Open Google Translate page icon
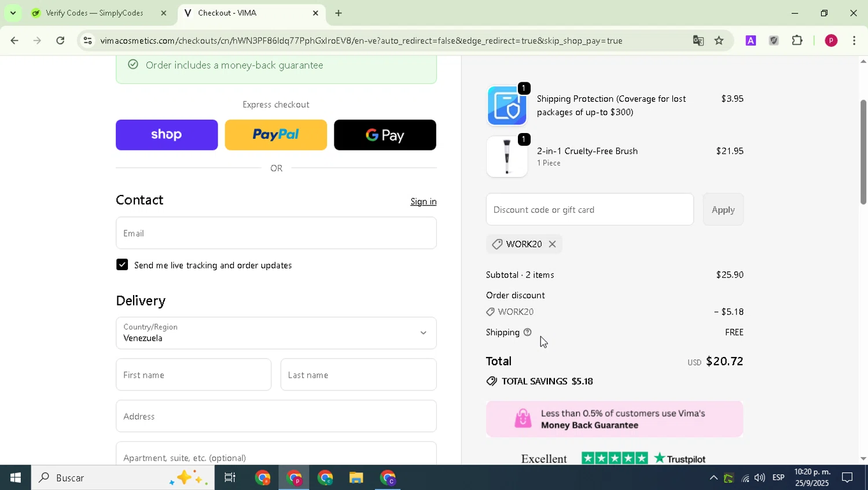Screen dimensions: 868x490 pyautogui.click(x=698, y=40)
